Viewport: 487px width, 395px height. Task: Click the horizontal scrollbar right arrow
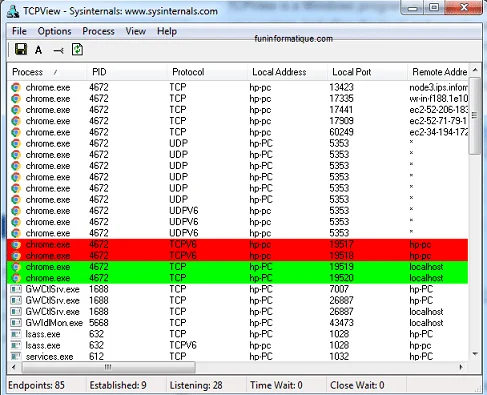coord(461,367)
